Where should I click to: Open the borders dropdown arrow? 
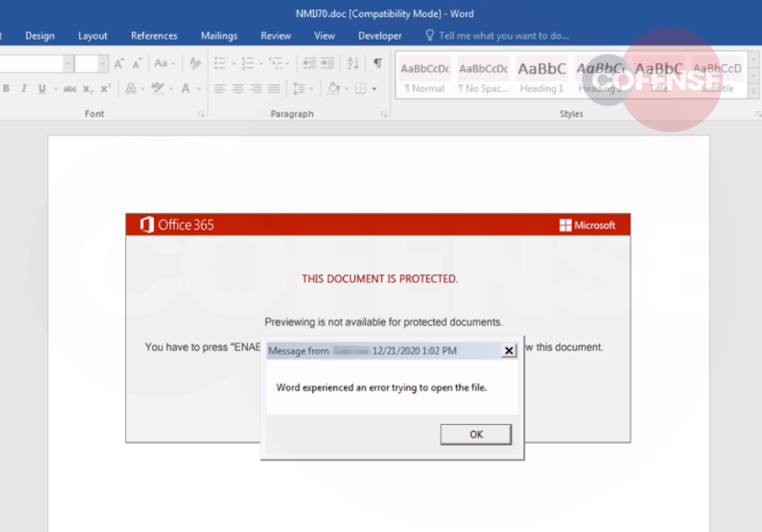click(x=374, y=89)
